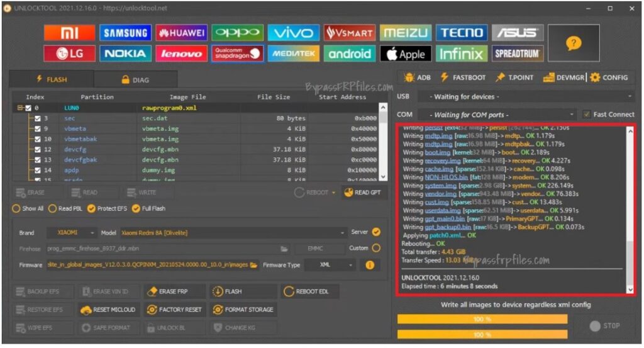Open the ASUS brand section
This screenshot has height=348, width=644.
click(x=518, y=33)
